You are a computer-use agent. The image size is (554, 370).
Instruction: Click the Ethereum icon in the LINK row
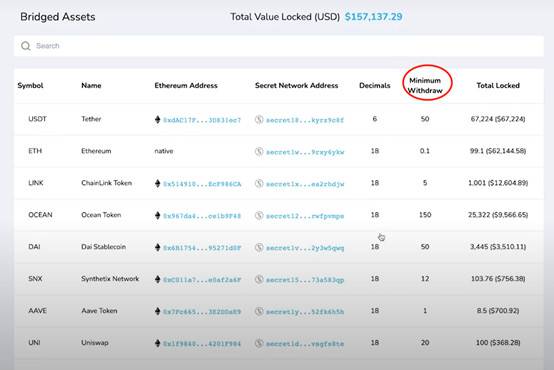point(158,183)
